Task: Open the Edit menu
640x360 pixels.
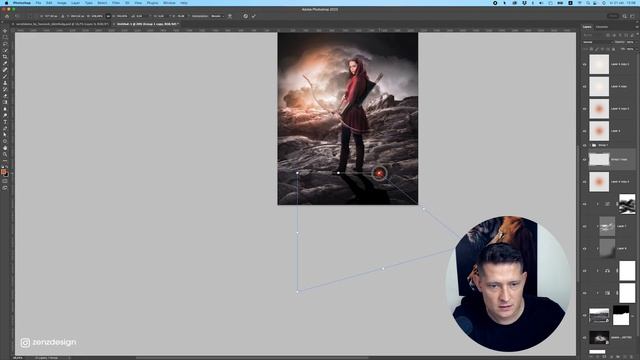Action: [x=49, y=3]
